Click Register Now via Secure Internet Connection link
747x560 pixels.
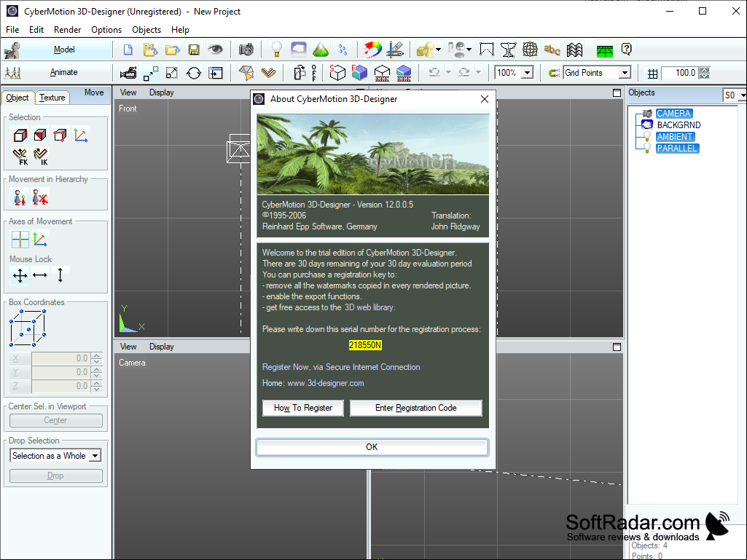341,367
